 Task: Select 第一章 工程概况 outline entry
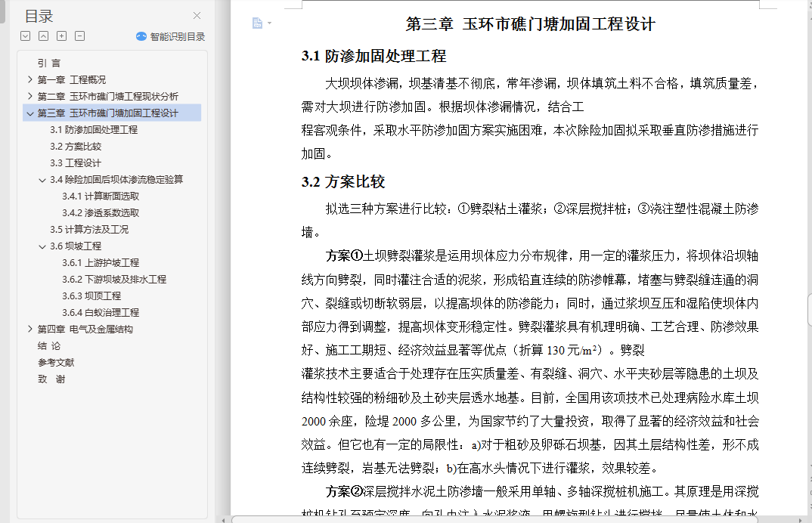click(72, 80)
